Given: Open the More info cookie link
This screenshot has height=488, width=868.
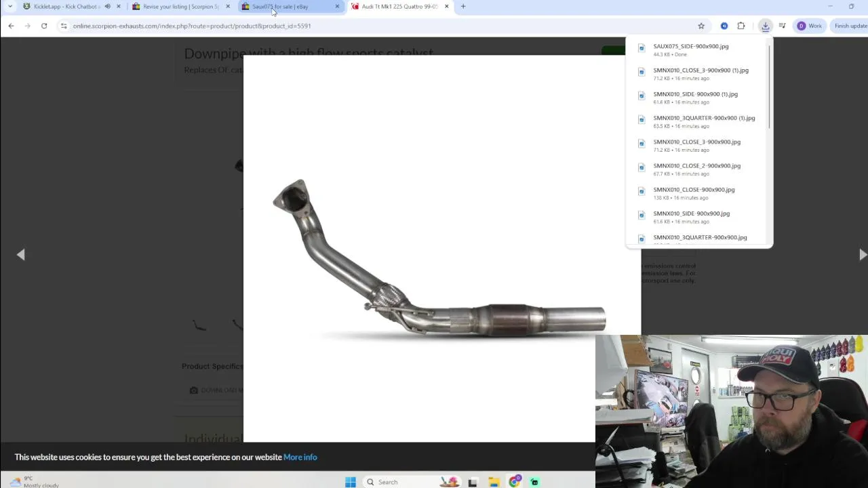Looking at the screenshot, I should click(300, 457).
